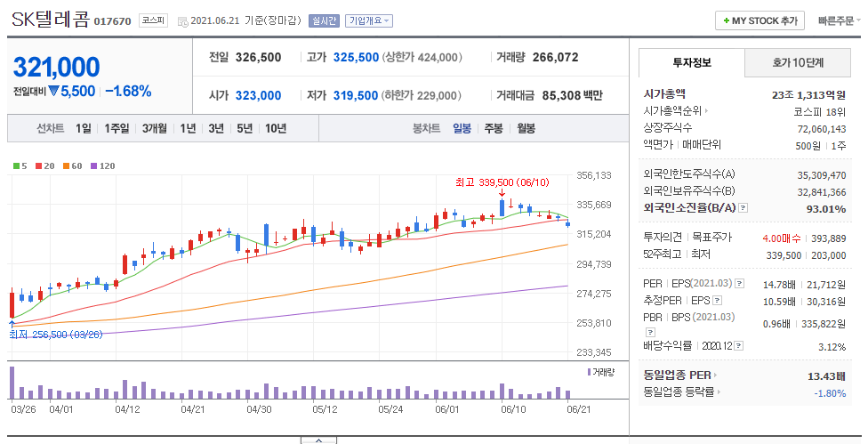Click the help icon next to 외국인소진율(B/A)
The image size is (868, 444).
pos(743,208)
